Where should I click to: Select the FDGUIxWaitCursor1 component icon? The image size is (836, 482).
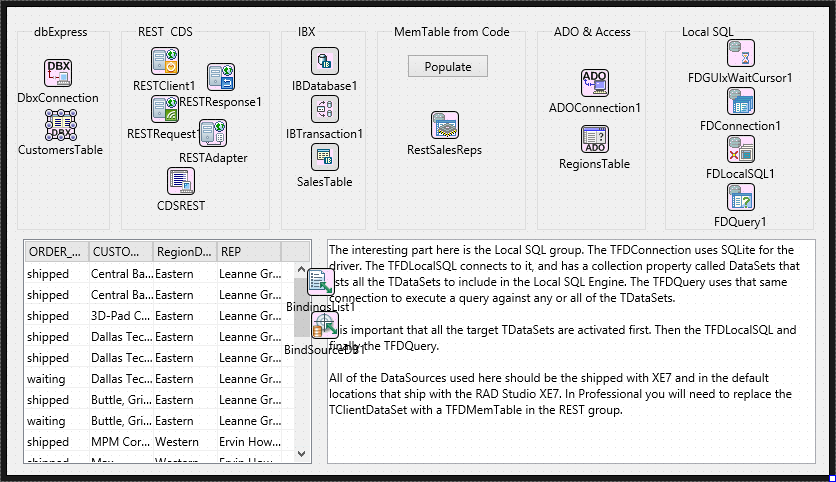741,53
